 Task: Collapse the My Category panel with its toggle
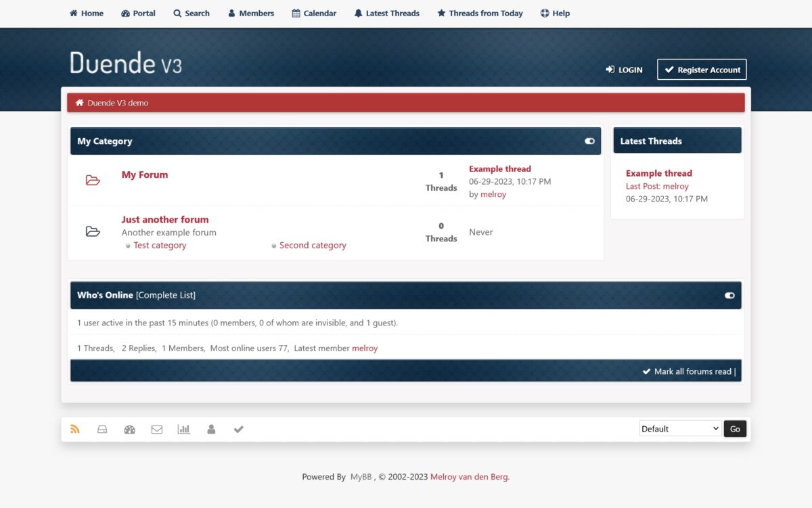point(589,141)
